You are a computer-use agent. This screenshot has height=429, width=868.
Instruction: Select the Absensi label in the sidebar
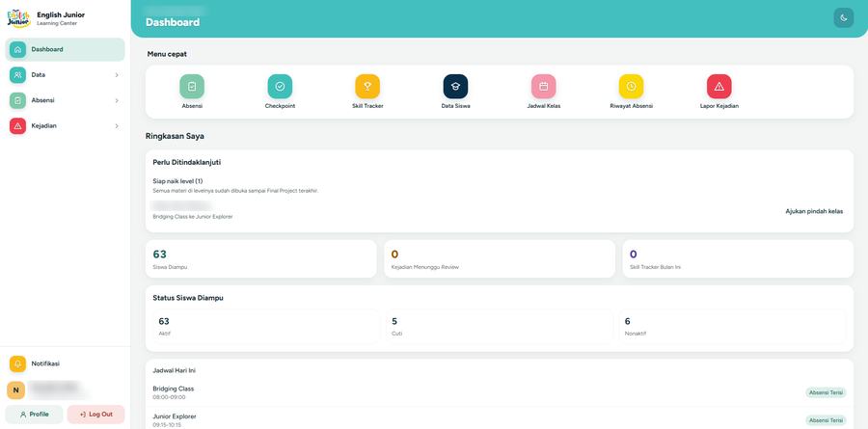42,100
